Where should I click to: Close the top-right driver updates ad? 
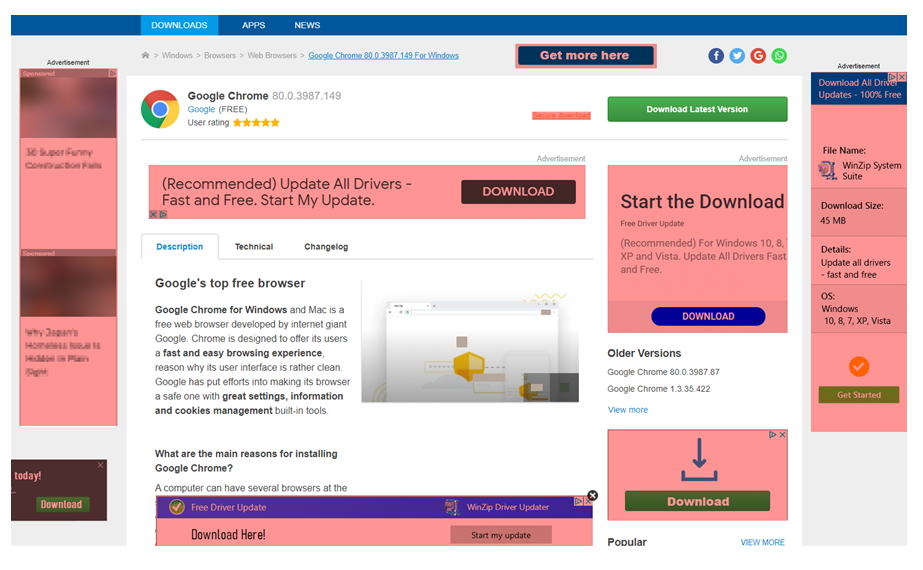902,77
